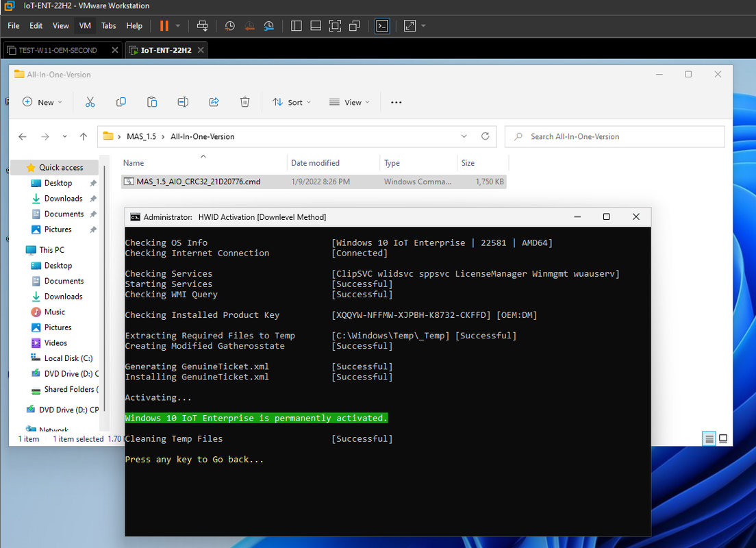Click the cmd window system icon
Screen dimensions: 756x548
136,217
